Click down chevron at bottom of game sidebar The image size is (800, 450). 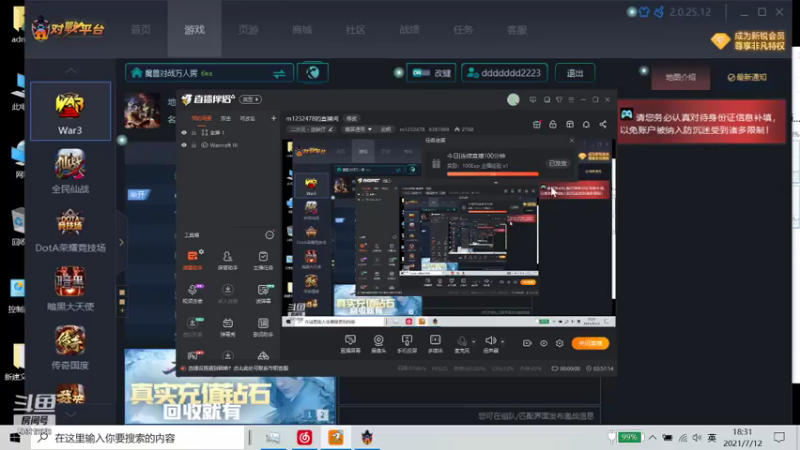coord(70,413)
